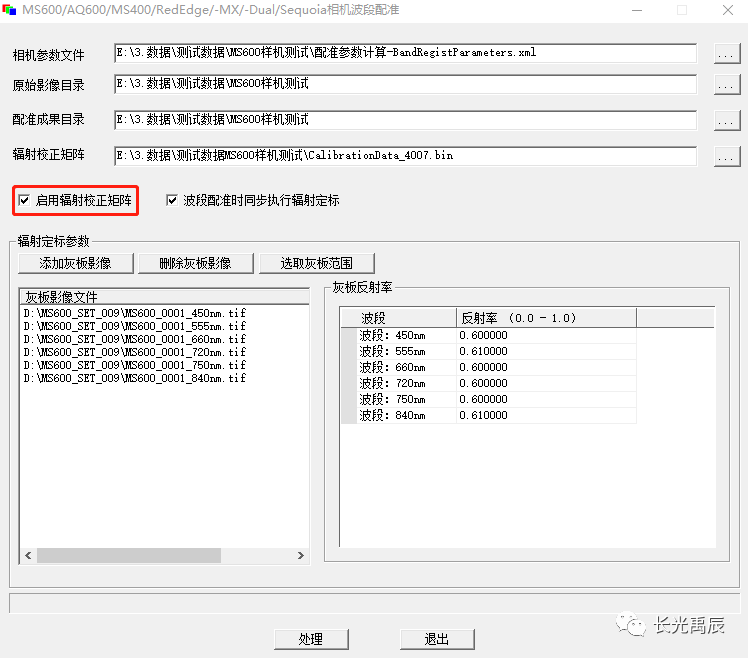
Task: Click the 添加灰板影像 button
Action: click(x=74, y=263)
